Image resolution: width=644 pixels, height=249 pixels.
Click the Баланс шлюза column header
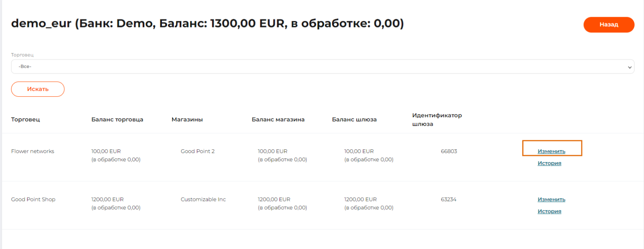pyautogui.click(x=354, y=119)
